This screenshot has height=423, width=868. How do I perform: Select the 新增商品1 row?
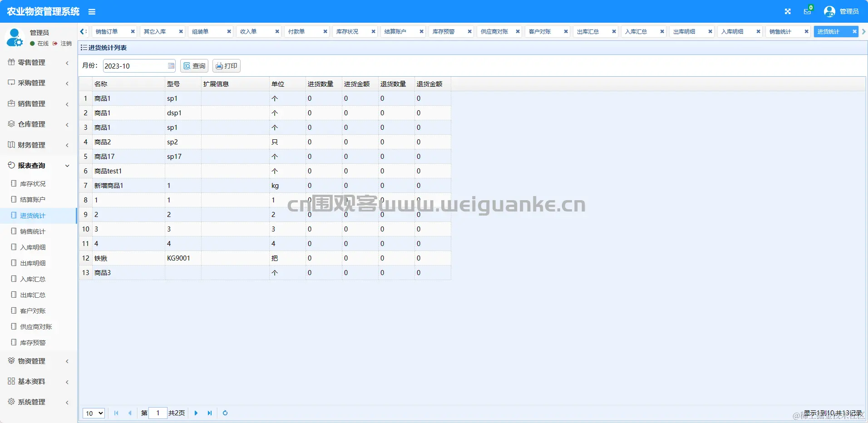265,186
